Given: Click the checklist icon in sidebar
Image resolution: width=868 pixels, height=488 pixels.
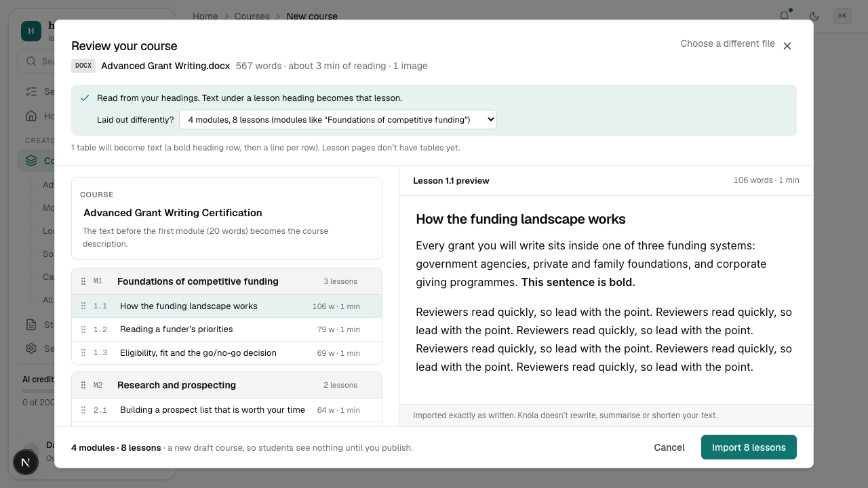Looking at the screenshot, I should [x=31, y=91].
